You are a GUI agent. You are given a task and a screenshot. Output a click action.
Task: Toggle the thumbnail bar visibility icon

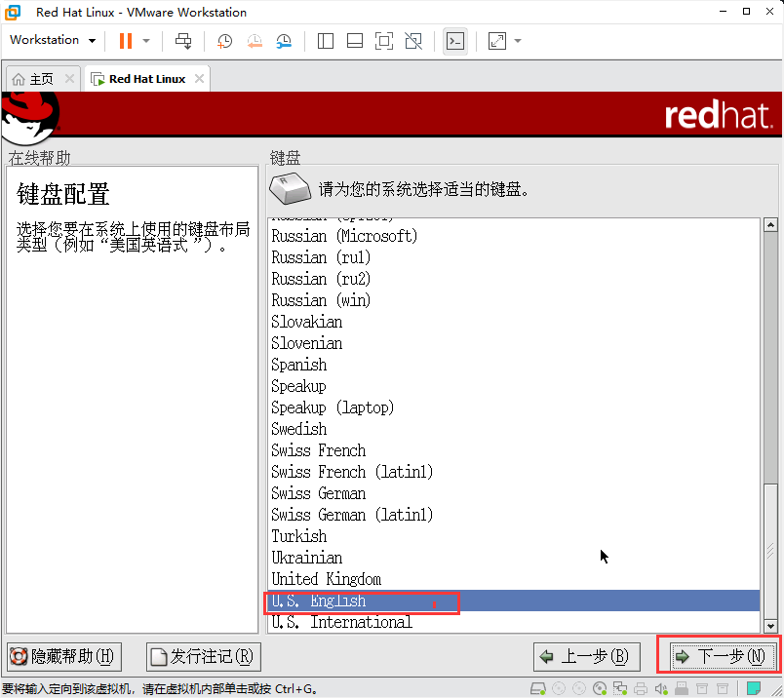[x=354, y=40]
